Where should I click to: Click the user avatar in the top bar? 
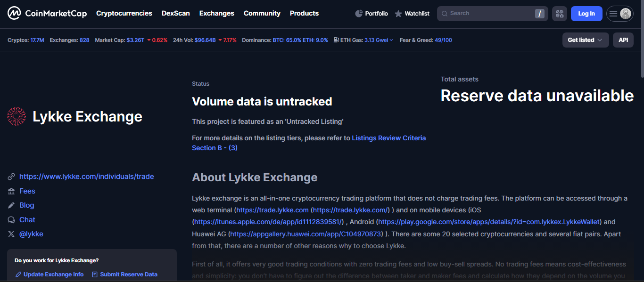tap(626, 13)
